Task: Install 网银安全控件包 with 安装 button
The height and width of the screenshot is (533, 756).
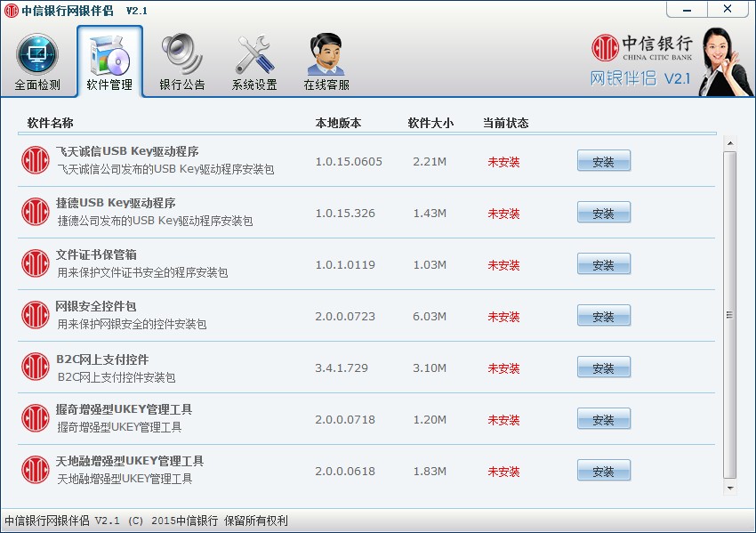Action: pos(604,316)
